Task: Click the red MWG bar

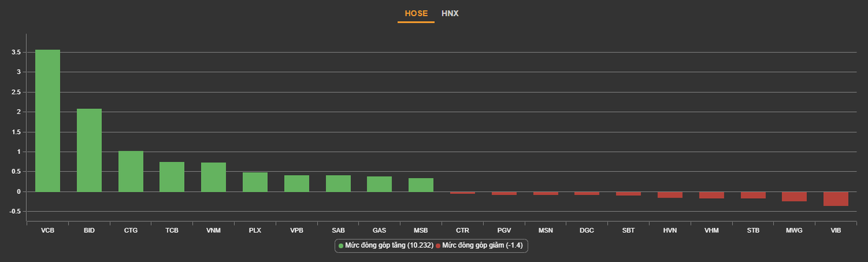Action: point(794,196)
